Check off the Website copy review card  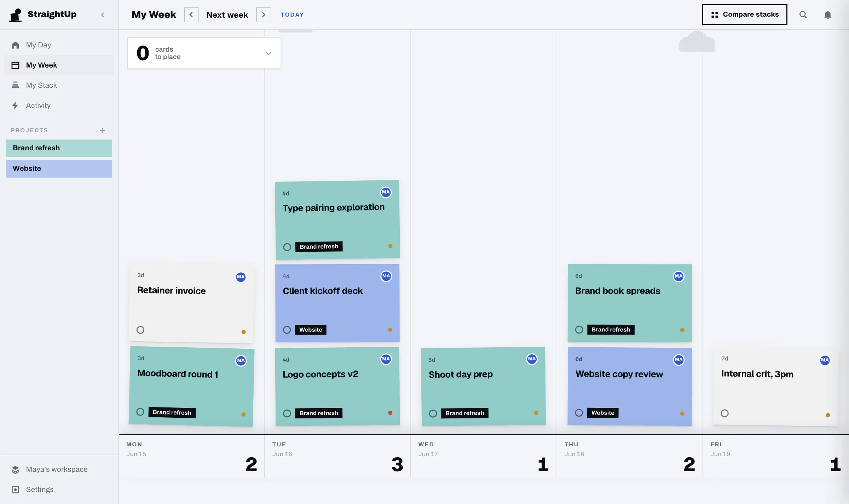click(x=579, y=413)
